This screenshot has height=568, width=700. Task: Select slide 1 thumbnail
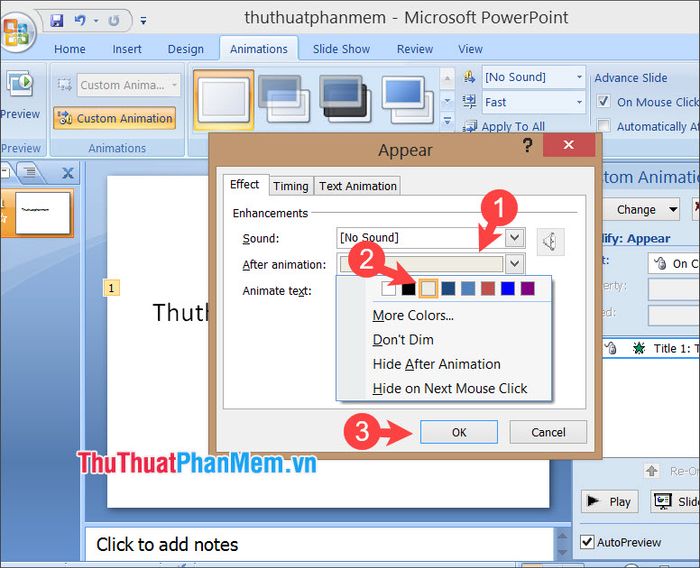point(43,213)
